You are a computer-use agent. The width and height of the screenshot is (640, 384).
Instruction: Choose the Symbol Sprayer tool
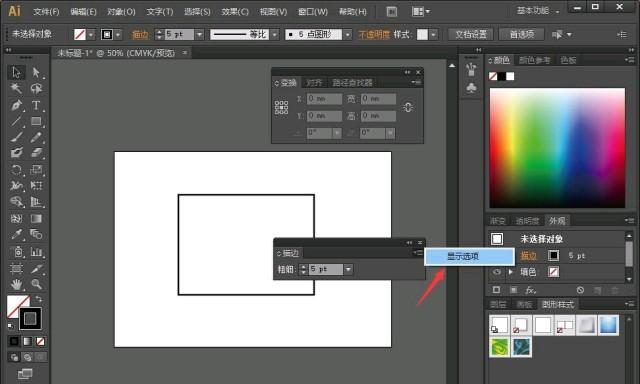(x=16, y=252)
